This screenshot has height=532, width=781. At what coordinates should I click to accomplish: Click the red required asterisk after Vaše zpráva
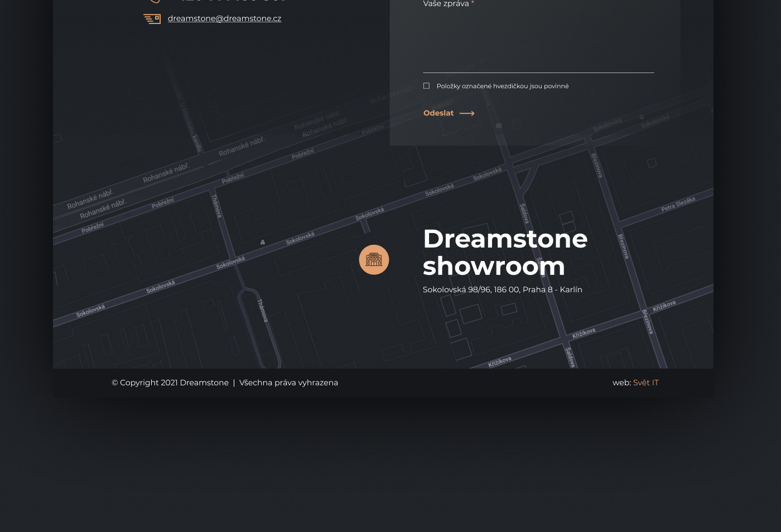(x=473, y=3)
